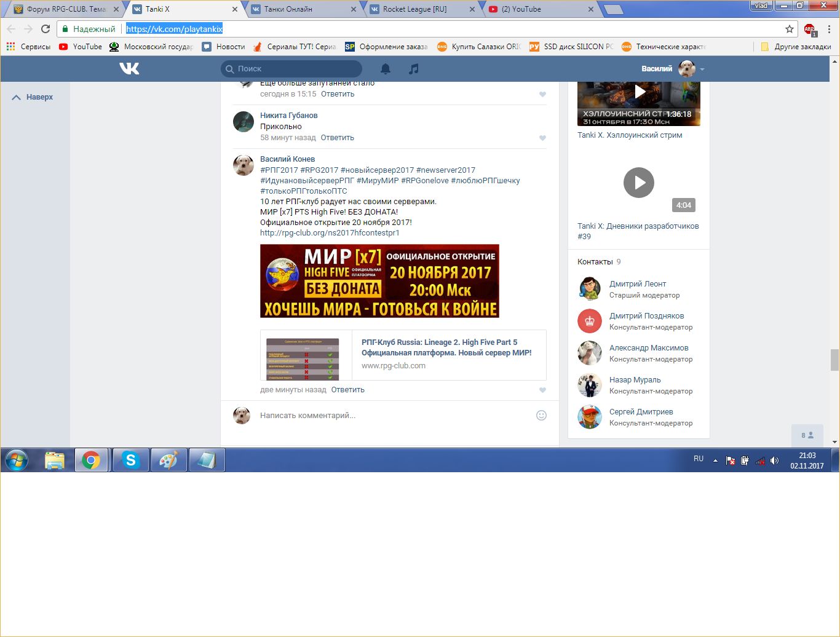Open the taskbar clock and date
The width and height of the screenshot is (840, 637).
807,461
